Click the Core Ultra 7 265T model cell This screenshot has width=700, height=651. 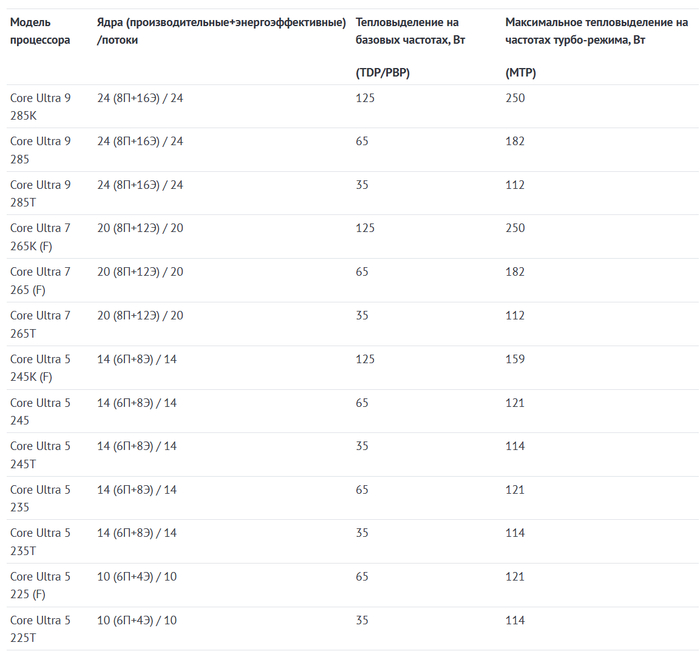coord(40,324)
